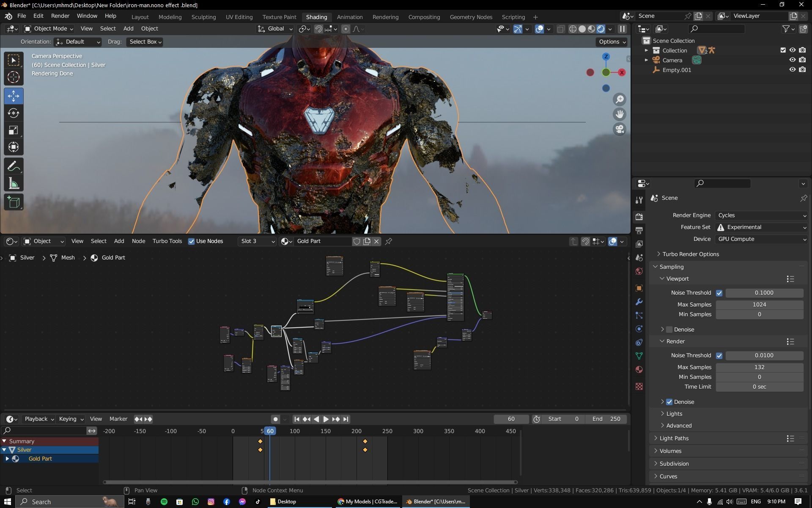Hide Empty.001 in viewport via eye icon
The height and width of the screenshot is (508, 812).
coord(793,70)
